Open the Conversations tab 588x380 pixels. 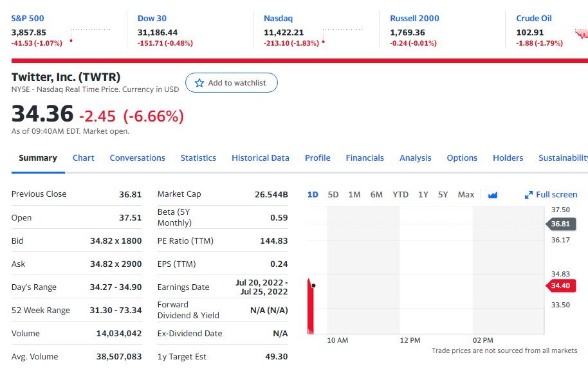(137, 158)
